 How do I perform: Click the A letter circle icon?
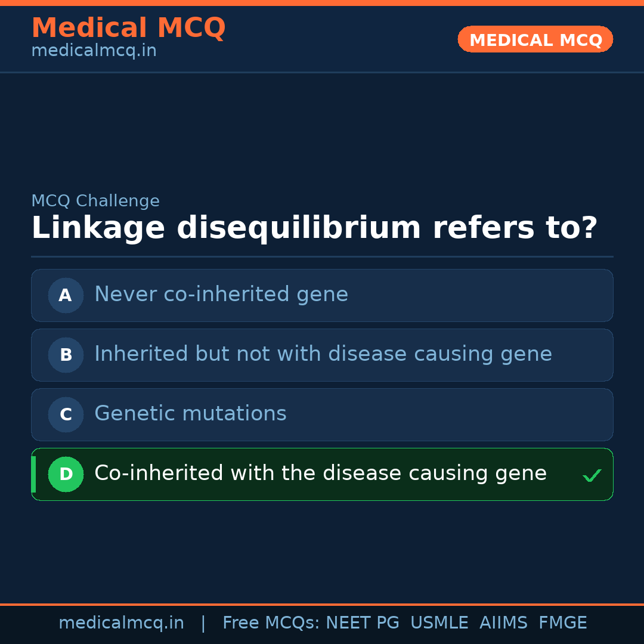(66, 295)
